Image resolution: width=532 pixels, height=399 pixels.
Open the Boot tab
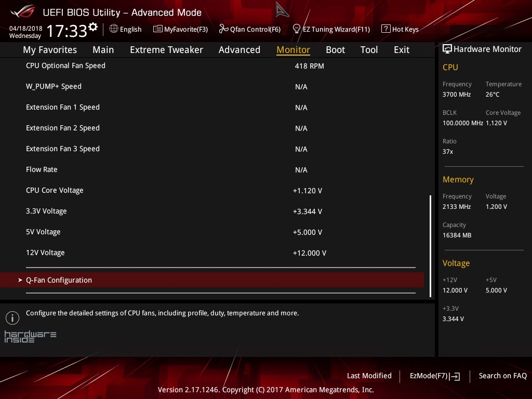(x=335, y=49)
